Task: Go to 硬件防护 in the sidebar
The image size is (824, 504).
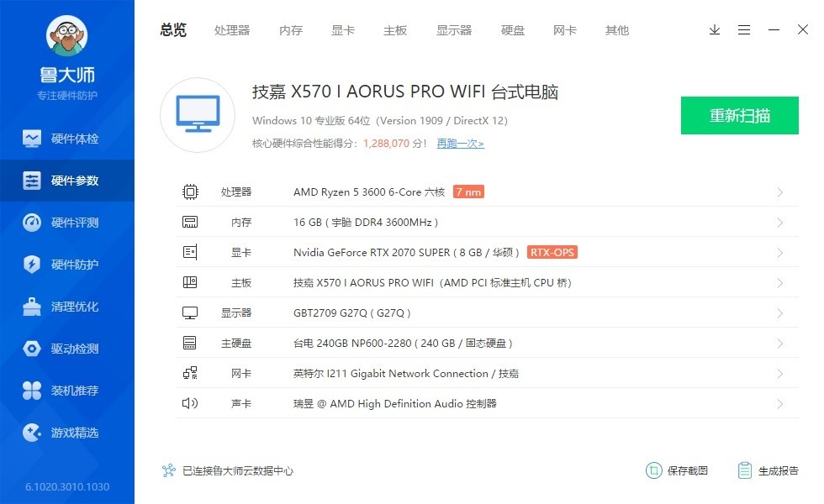Action: click(67, 265)
